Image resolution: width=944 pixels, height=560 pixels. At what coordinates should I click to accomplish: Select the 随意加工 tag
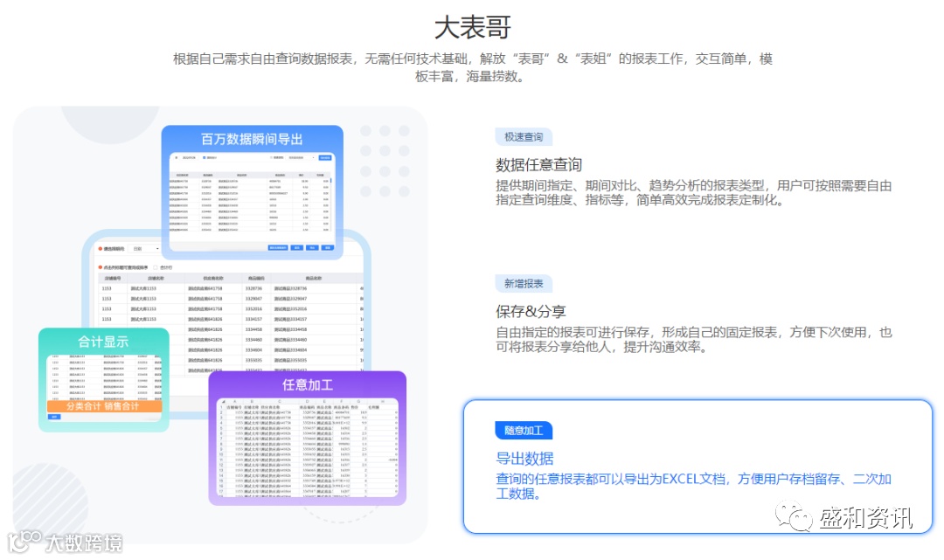coord(524,430)
